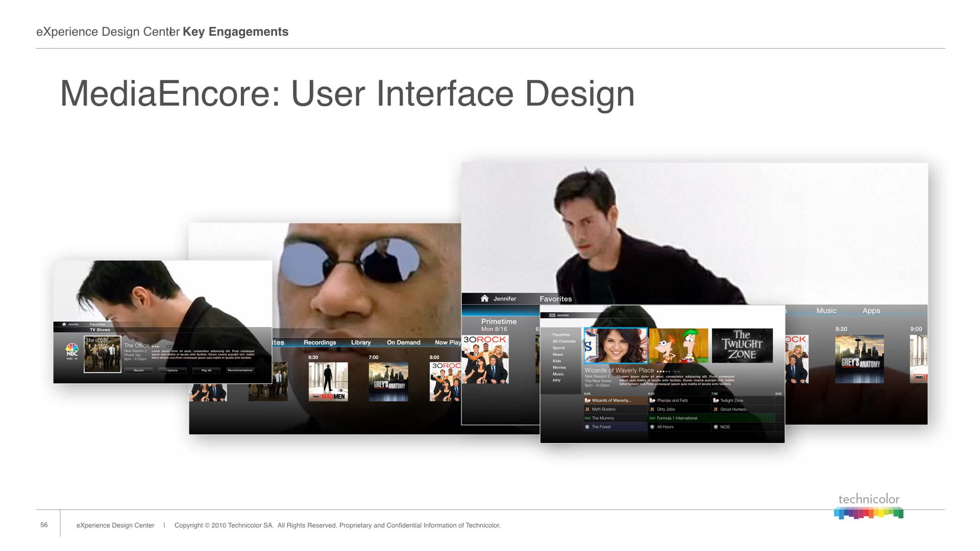Click the home icon next to Jennifer in the large Primetime screen
This screenshot has width=980, height=551.
(x=484, y=298)
